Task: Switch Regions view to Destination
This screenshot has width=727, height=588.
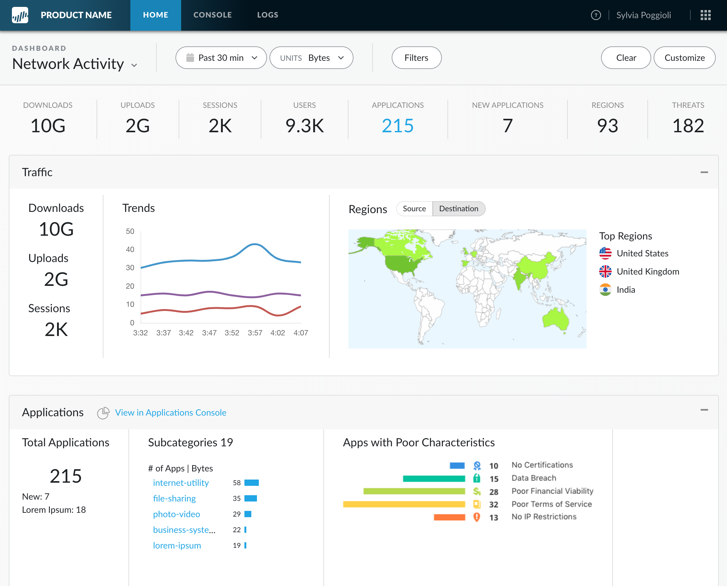Action: click(458, 209)
